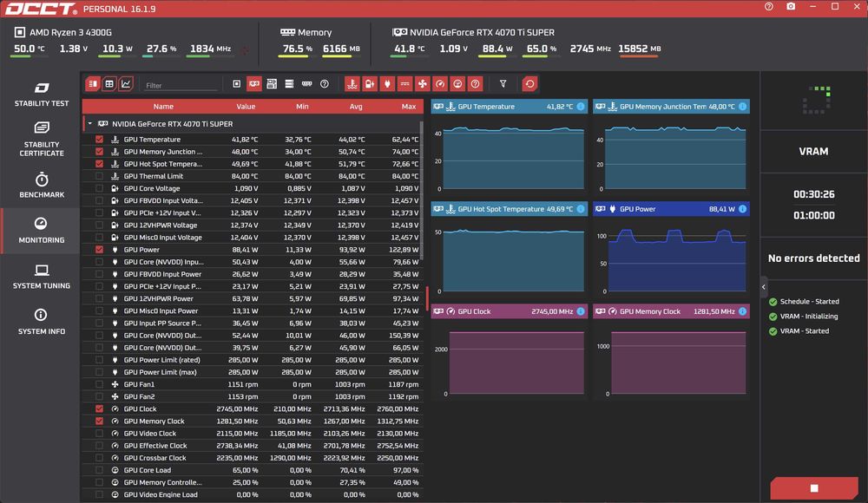Toggle temperature sensor type filter

coord(352,84)
